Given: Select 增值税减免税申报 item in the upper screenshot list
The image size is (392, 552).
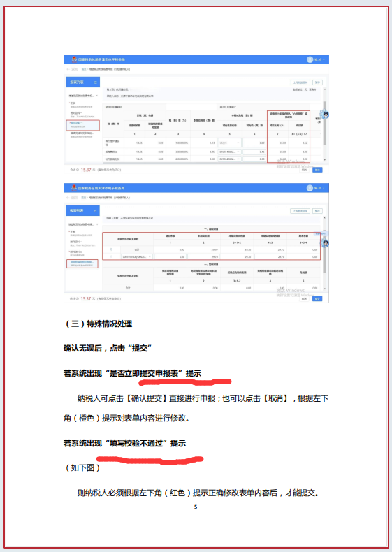Looking at the screenshot, I should click(x=82, y=134).
